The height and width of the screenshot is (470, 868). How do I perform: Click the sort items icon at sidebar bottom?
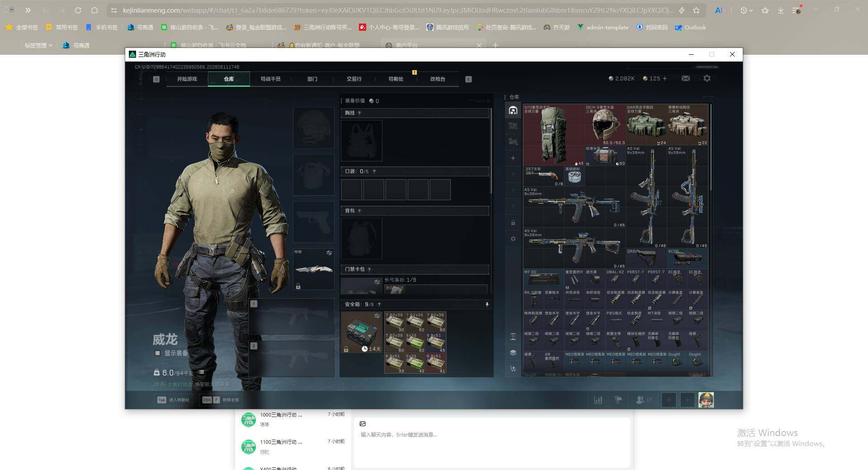(513, 369)
